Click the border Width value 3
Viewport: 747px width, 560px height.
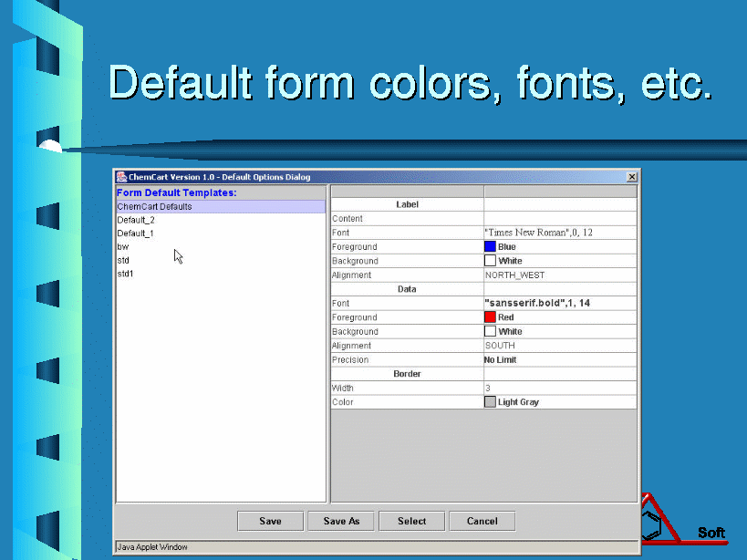(488, 389)
